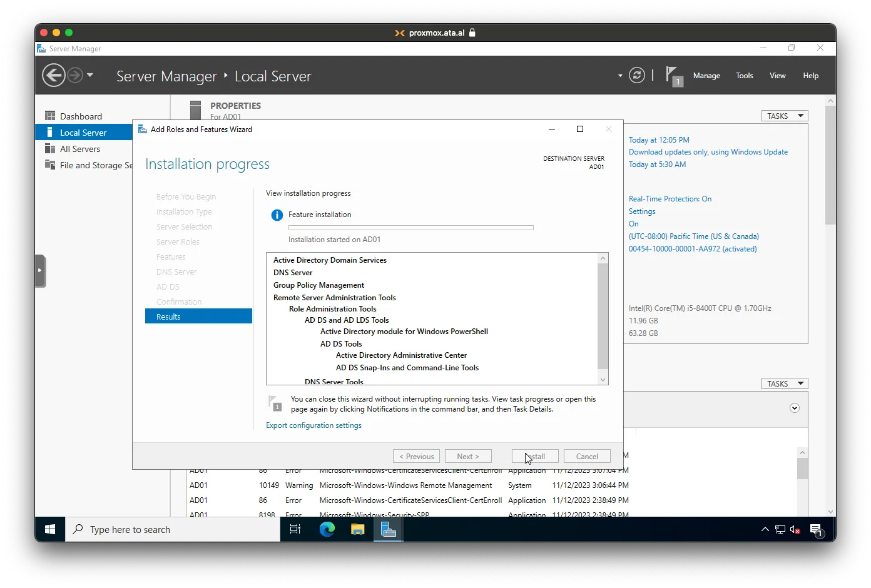The width and height of the screenshot is (871, 588).
Task: Click the back navigation arrow in Server Manager
Action: click(53, 76)
